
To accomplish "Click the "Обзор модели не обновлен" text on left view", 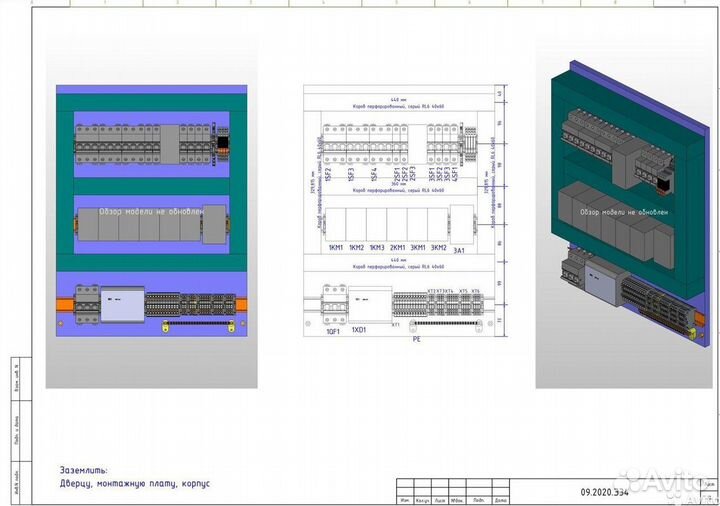I will coord(151,212).
